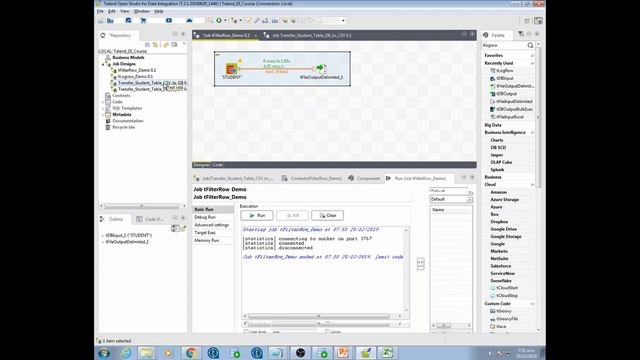Select the tFileOutputDelimited_1 component on canvas
This screenshot has width=640, height=360.
coord(321,68)
